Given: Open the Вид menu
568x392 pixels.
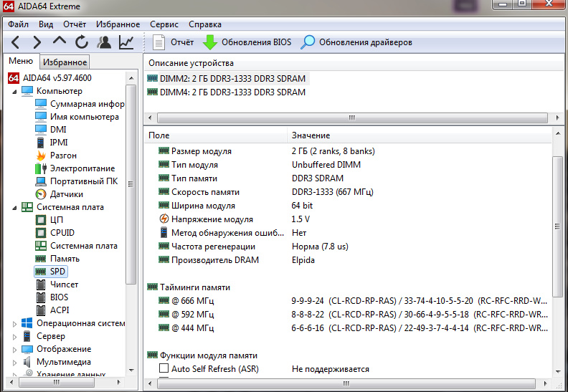Looking at the screenshot, I should pyautogui.click(x=46, y=24).
